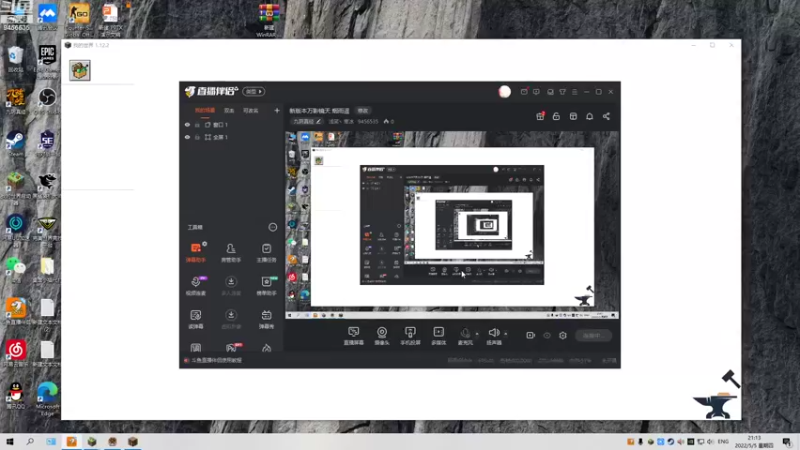
Task: Add a new source with plus button
Action: point(277,110)
